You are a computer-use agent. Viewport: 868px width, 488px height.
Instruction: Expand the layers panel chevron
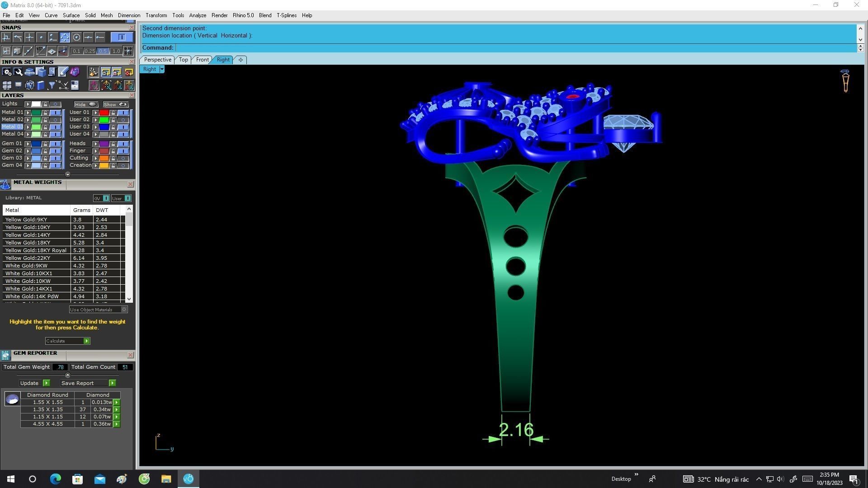68,174
